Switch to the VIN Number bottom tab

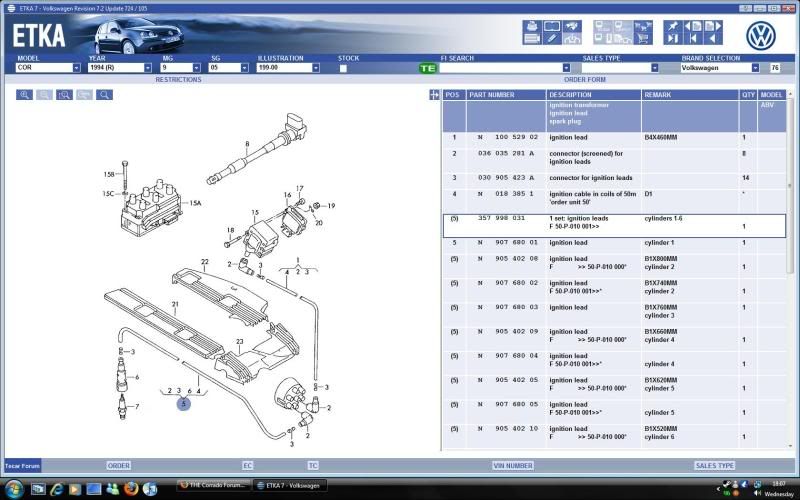512,465
